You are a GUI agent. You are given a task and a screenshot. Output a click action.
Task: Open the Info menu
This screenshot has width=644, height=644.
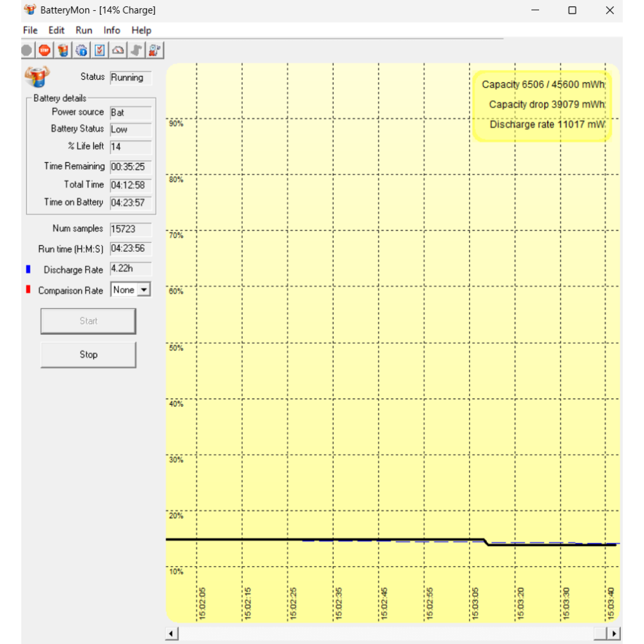[112, 30]
